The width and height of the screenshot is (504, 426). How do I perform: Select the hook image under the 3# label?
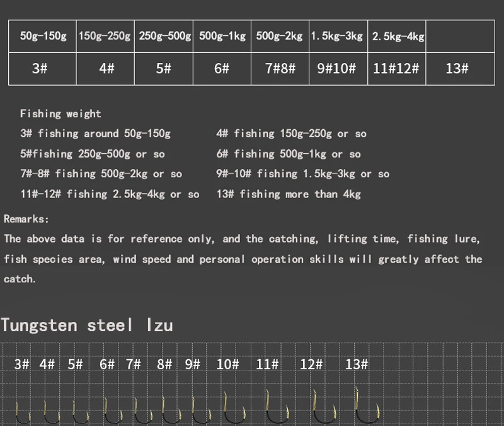click(x=23, y=413)
